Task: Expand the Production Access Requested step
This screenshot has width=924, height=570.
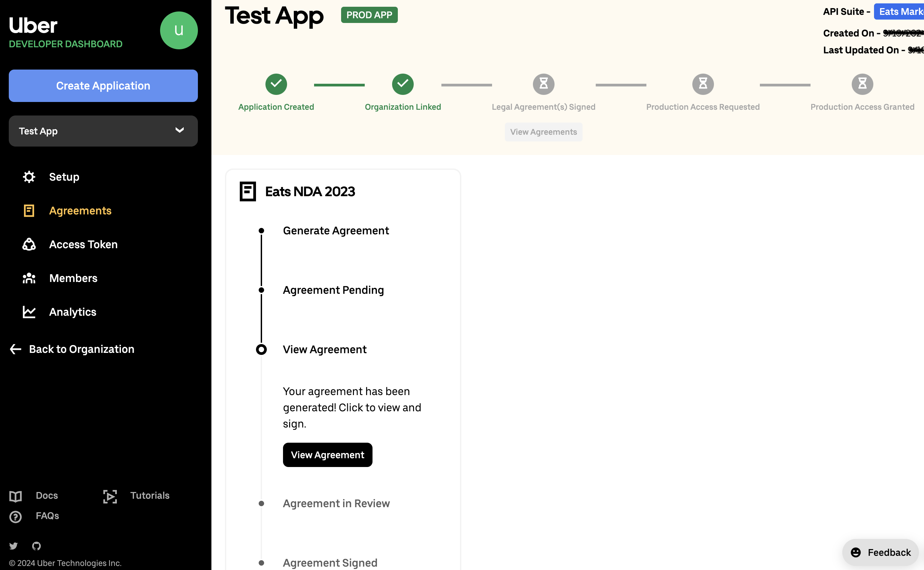Action: [702, 84]
